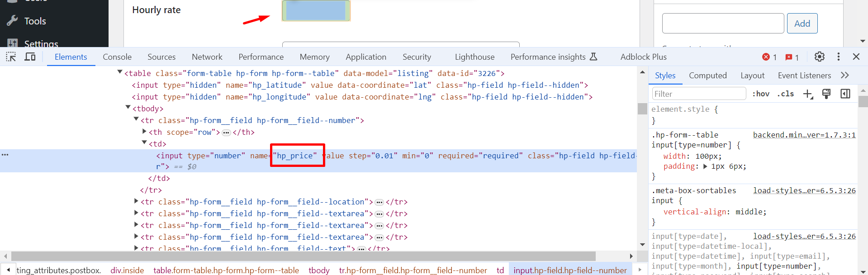
Task: Click the Elements panel horizontal scrollbar
Action: point(303,256)
